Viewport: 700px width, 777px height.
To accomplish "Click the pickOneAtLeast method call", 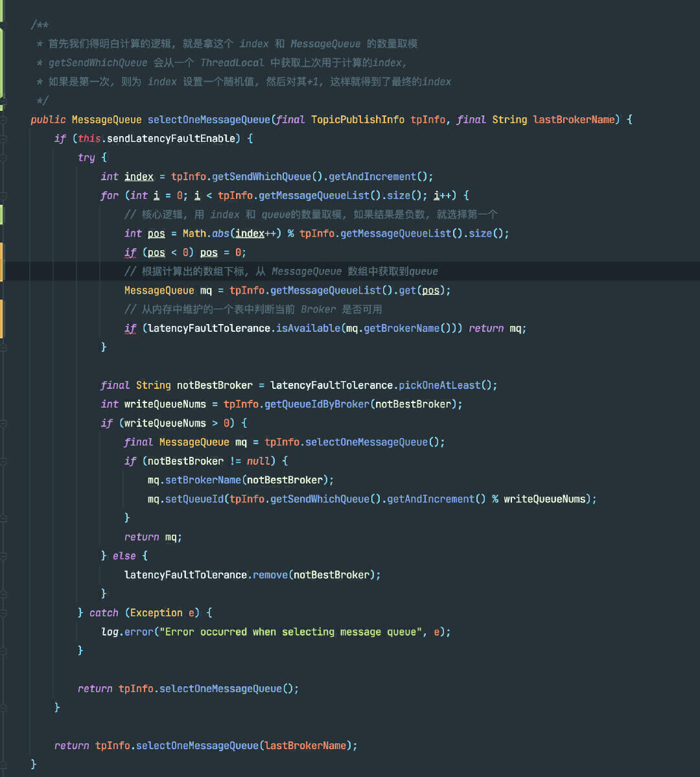I will click(439, 386).
